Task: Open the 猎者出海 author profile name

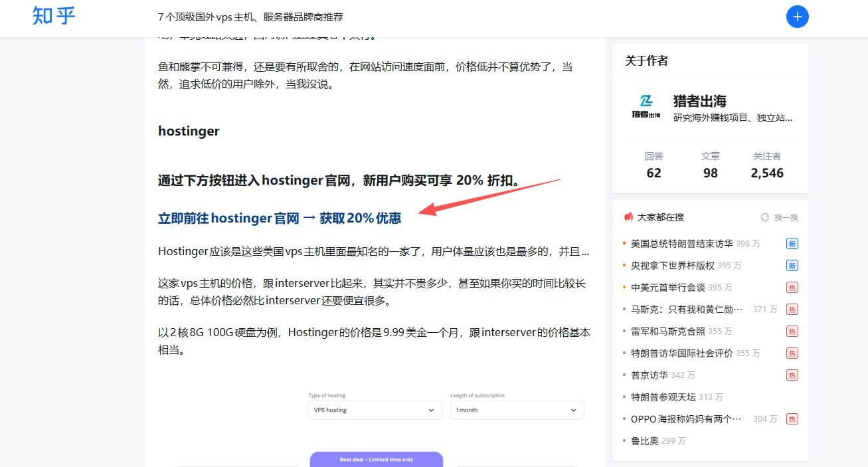Action: [700, 101]
